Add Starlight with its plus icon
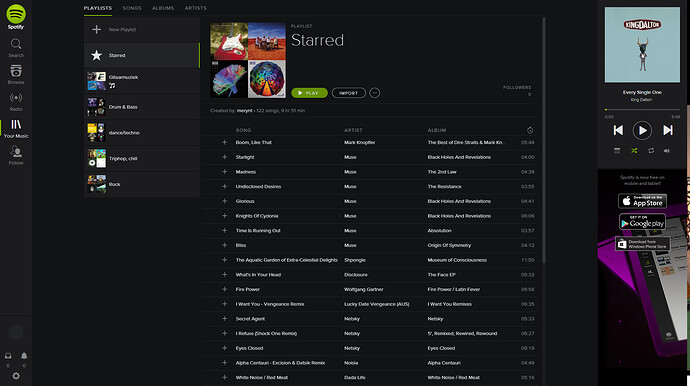 click(224, 157)
